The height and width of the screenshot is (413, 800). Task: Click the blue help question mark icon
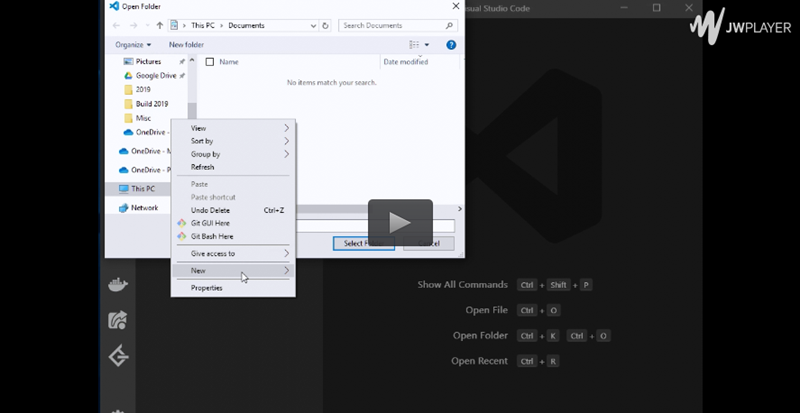tap(451, 45)
